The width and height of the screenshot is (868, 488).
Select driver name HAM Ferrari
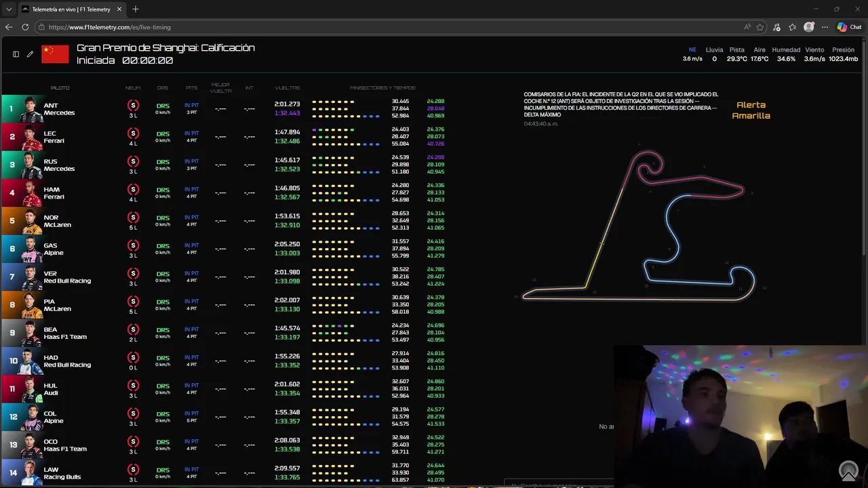pos(54,193)
